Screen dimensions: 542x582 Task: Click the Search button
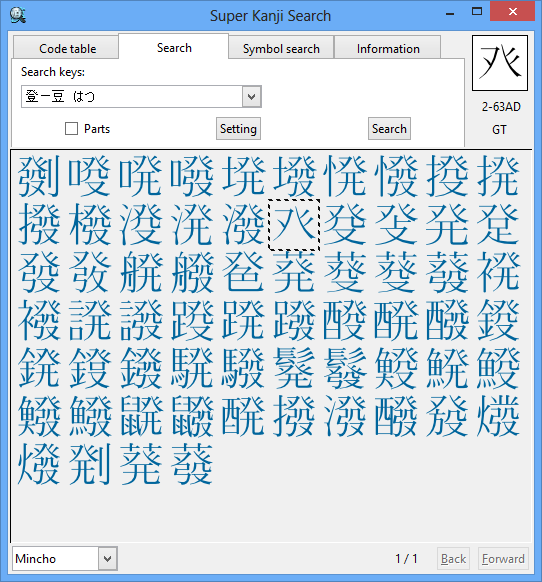(389, 129)
